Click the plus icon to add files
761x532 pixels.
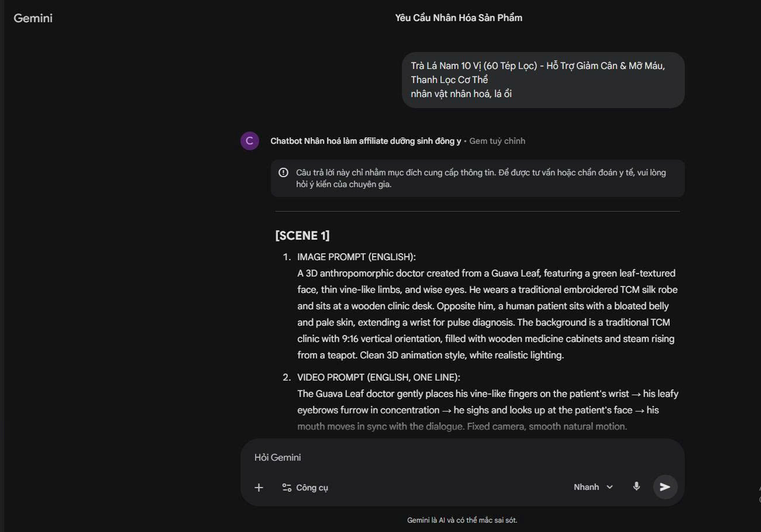point(259,487)
